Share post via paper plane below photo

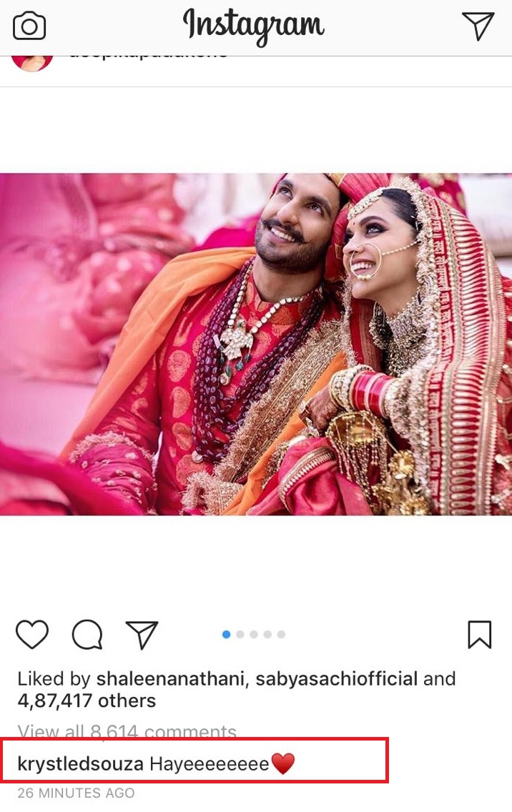(x=142, y=634)
